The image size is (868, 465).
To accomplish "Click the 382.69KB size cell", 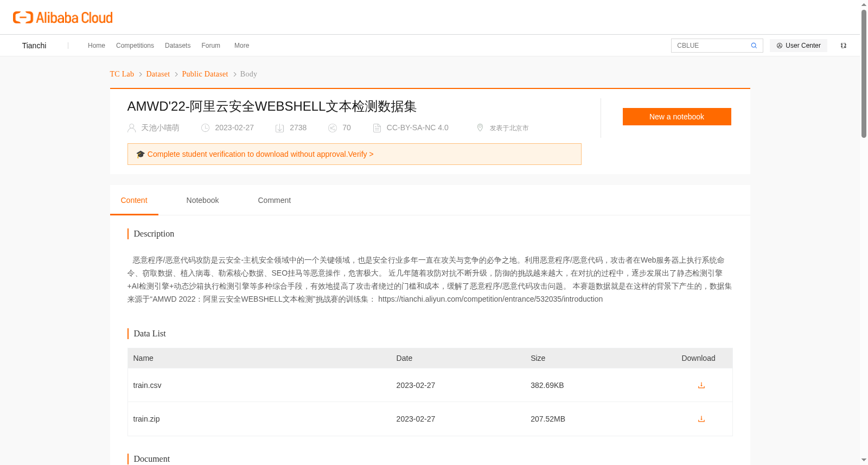I will pyautogui.click(x=547, y=385).
